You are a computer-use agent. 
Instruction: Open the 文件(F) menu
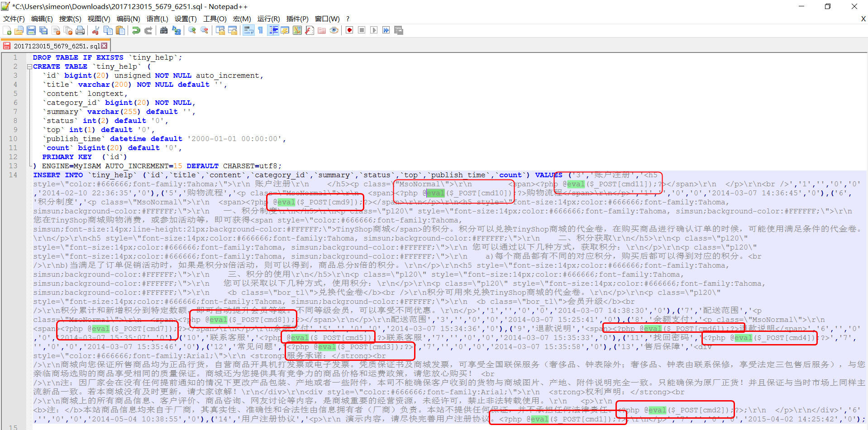[14, 19]
